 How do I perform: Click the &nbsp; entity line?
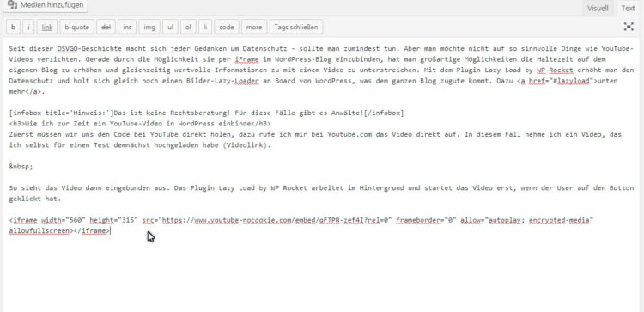click(21, 167)
